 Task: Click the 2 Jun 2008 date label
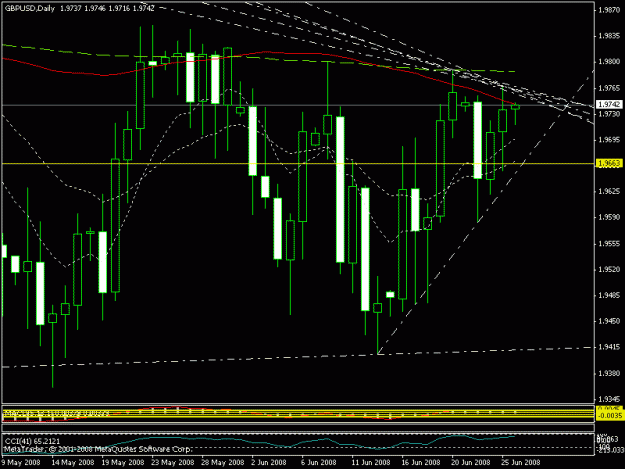[x=269, y=462]
